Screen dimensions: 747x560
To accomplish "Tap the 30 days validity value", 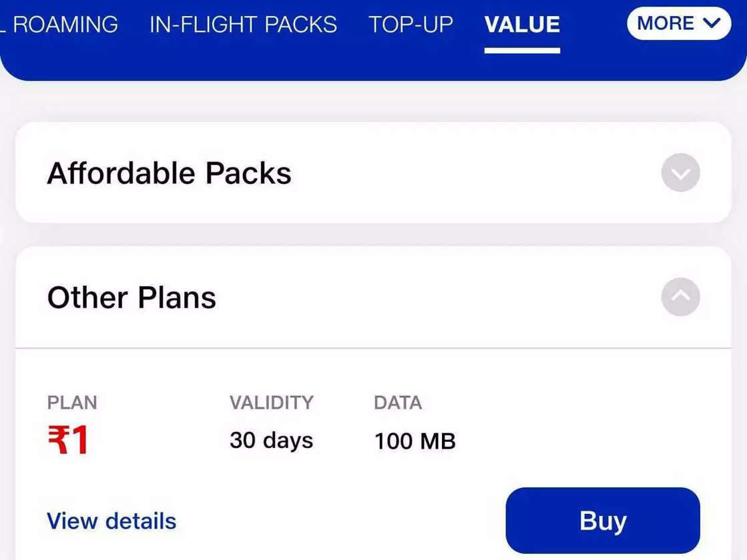I will click(x=271, y=441).
